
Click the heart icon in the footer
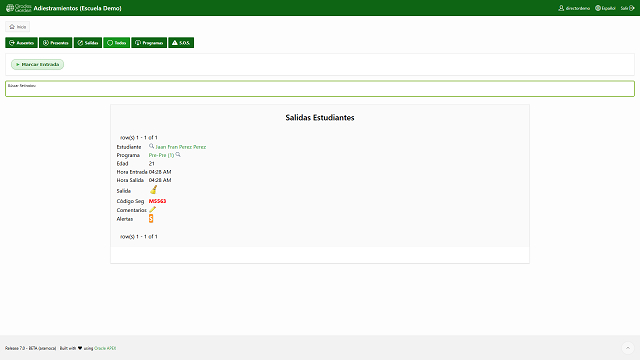pos(80,348)
